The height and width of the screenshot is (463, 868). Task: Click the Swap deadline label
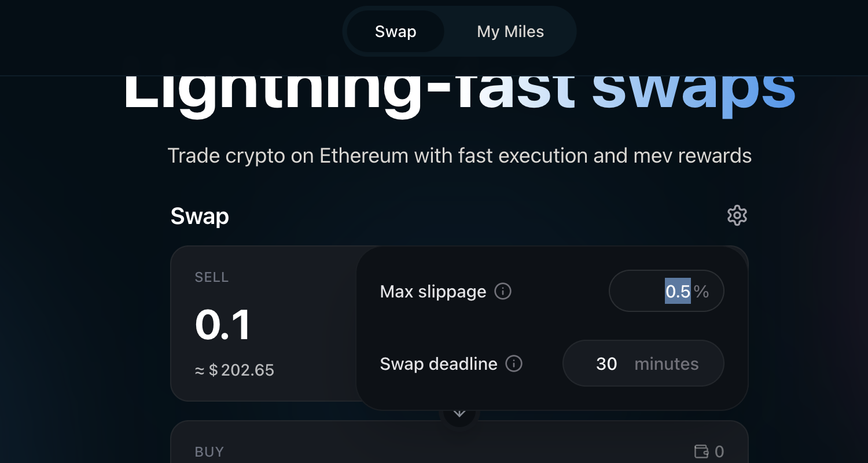click(438, 363)
